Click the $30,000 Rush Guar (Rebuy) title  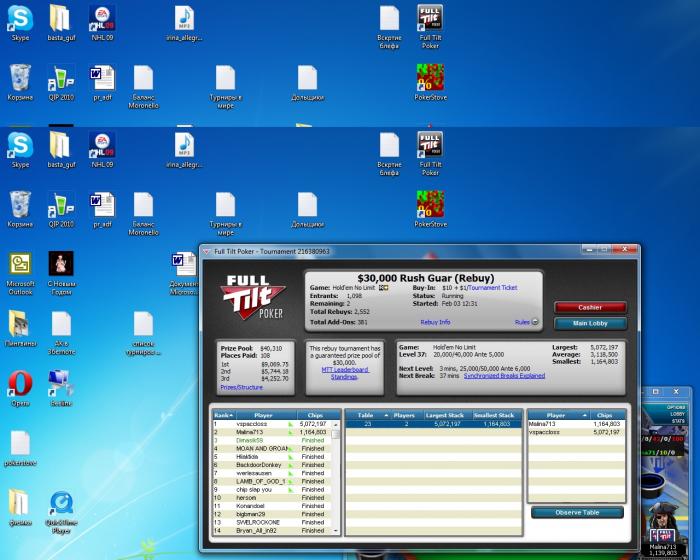[425, 278]
